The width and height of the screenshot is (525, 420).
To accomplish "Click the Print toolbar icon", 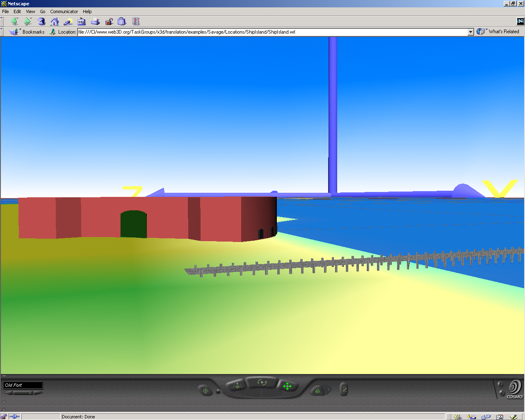I will (x=95, y=22).
